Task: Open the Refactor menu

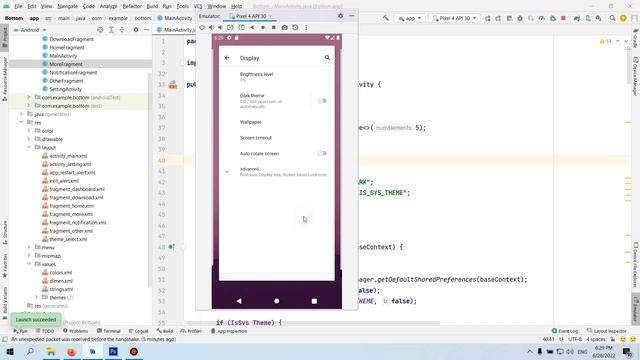Action: [x=132, y=6]
